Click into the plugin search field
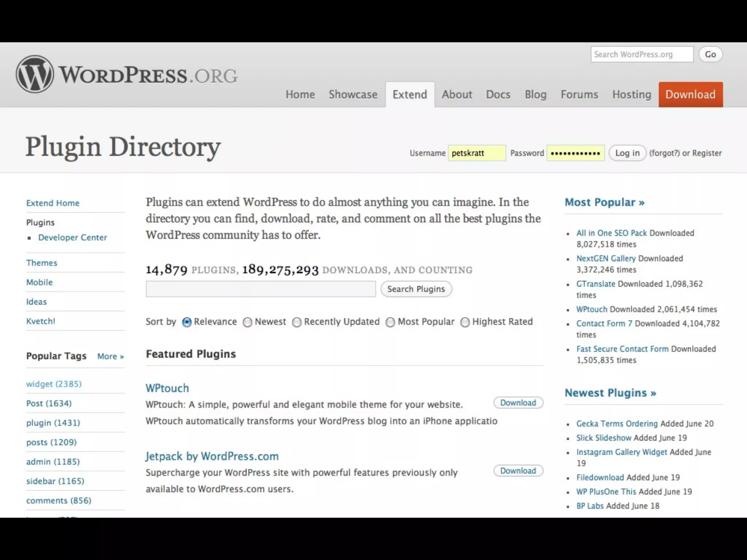The height and width of the screenshot is (560, 747). [x=260, y=289]
